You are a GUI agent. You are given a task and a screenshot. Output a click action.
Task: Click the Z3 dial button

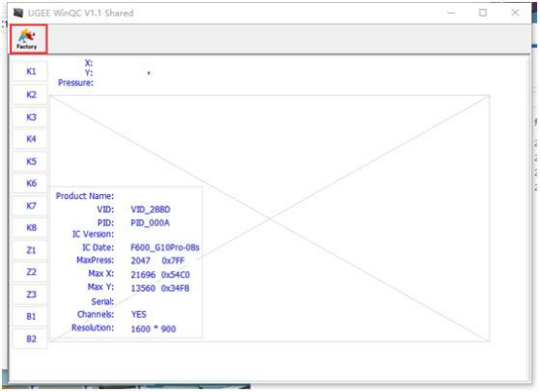pos(30,294)
